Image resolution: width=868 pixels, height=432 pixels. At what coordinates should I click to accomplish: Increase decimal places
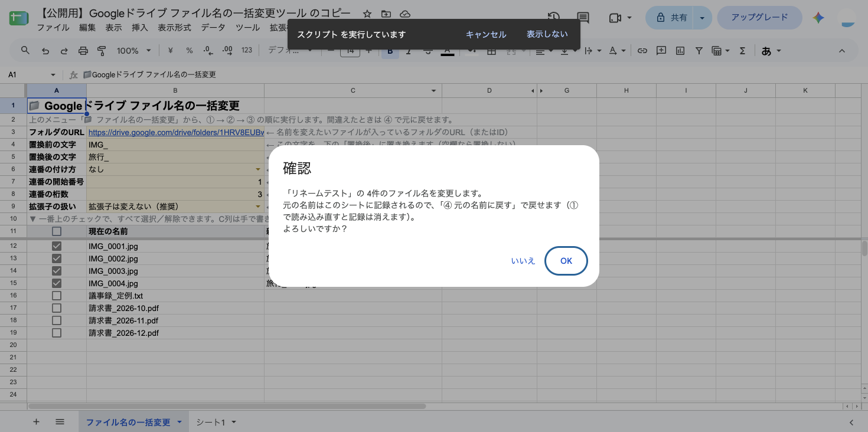pyautogui.click(x=227, y=51)
